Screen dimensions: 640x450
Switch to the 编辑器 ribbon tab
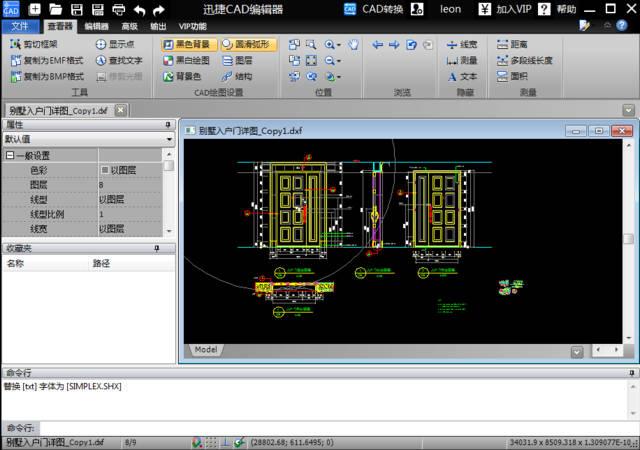(97, 26)
